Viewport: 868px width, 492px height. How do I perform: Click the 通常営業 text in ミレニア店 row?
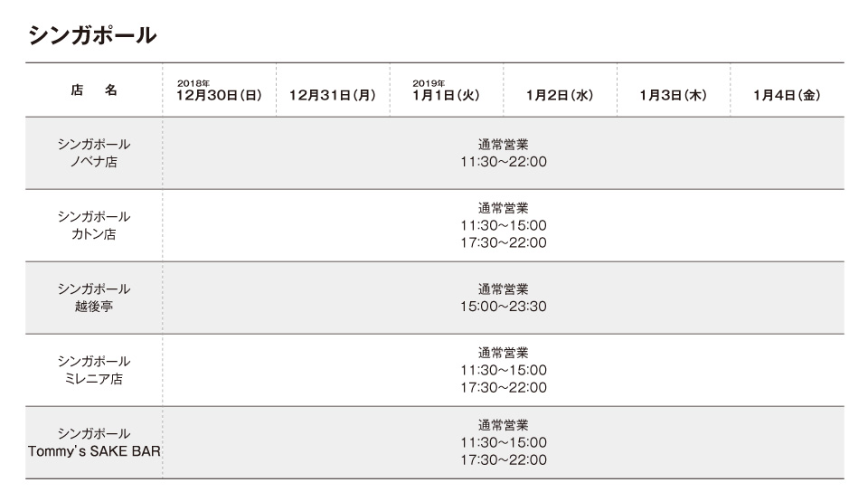click(x=503, y=353)
